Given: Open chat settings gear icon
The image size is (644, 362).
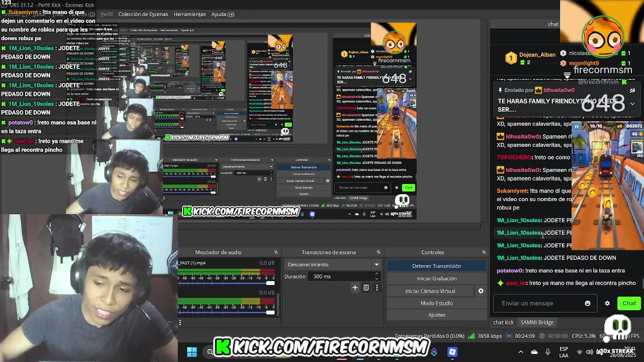Looking at the screenshot, I should 607,303.
